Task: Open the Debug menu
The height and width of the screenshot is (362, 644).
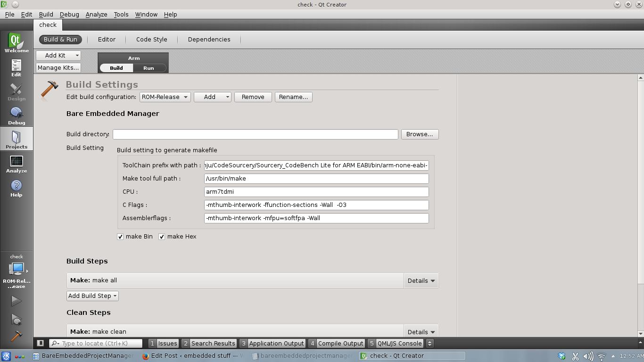Action: 69,14
